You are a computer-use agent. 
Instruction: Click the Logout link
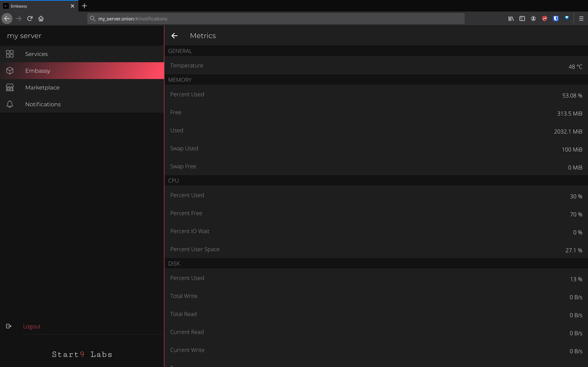(32, 326)
